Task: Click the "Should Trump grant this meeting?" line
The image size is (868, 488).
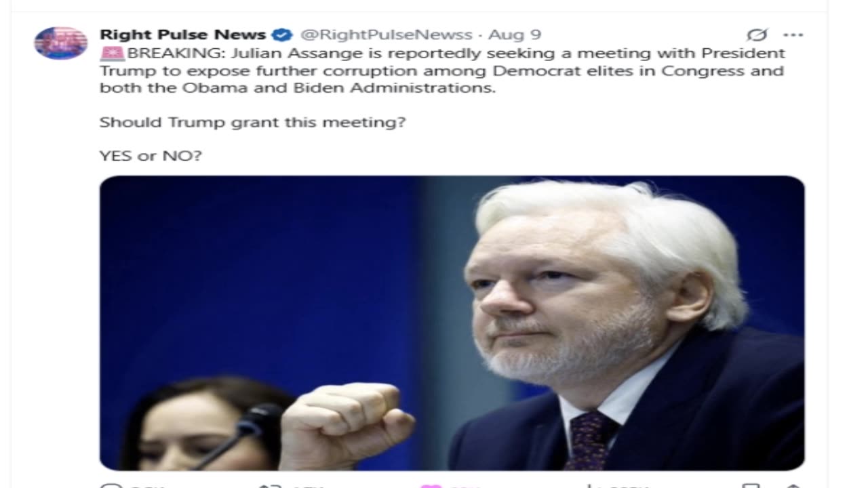Action: [x=252, y=123]
